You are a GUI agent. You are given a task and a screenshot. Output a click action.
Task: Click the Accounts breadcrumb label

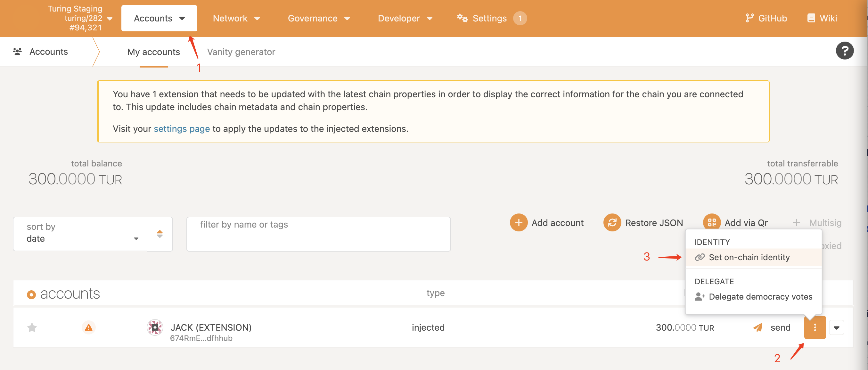click(x=48, y=52)
